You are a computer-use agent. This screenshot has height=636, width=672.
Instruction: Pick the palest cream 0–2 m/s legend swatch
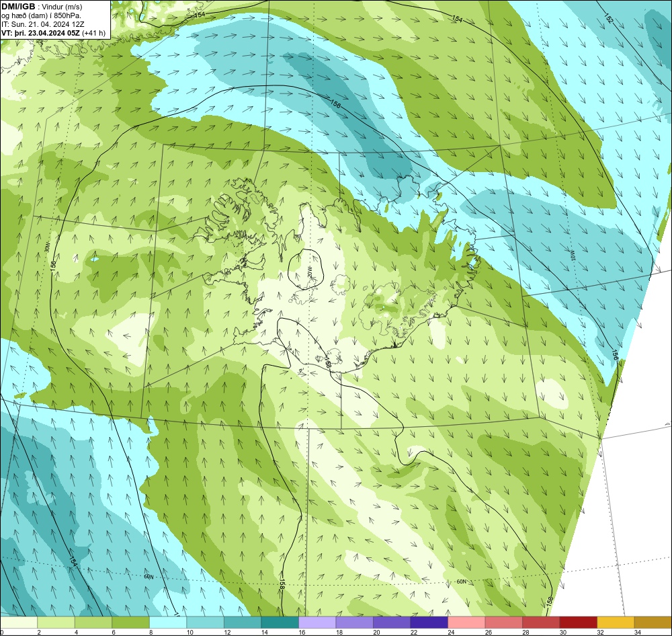(19, 623)
